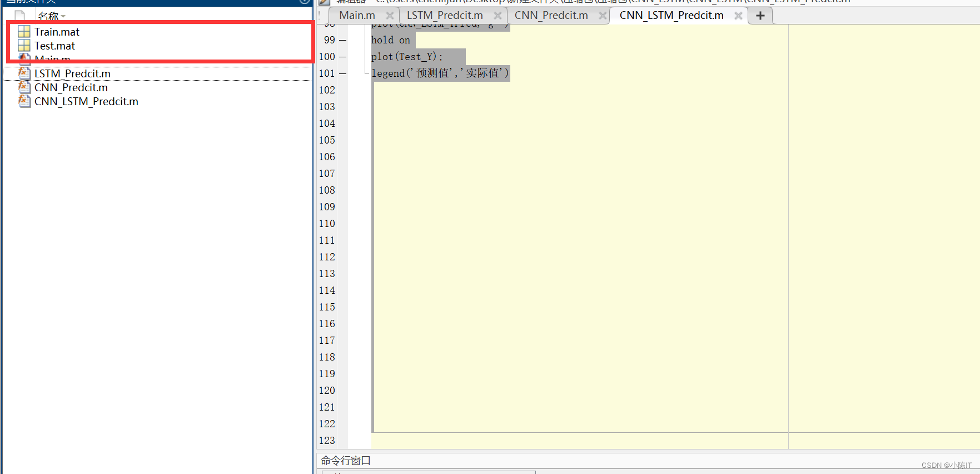Select Train.mat in the file browser

(57, 32)
